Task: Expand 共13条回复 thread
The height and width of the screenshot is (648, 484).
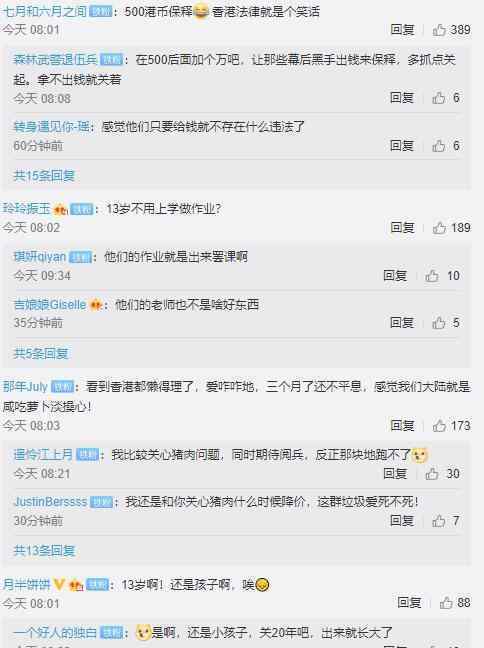Action: 44,551
